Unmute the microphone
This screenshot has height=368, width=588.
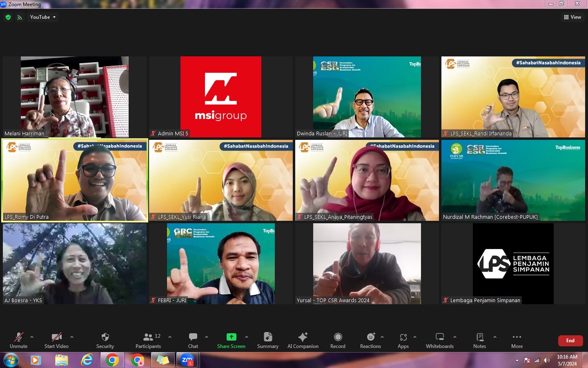click(19, 340)
